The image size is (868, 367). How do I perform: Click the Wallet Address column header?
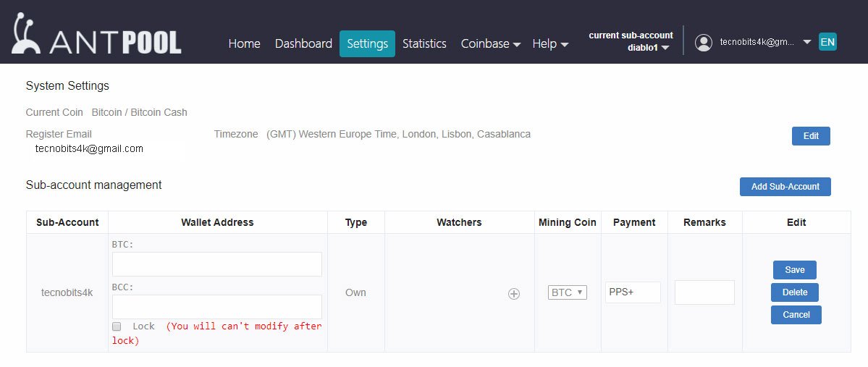pyautogui.click(x=218, y=222)
